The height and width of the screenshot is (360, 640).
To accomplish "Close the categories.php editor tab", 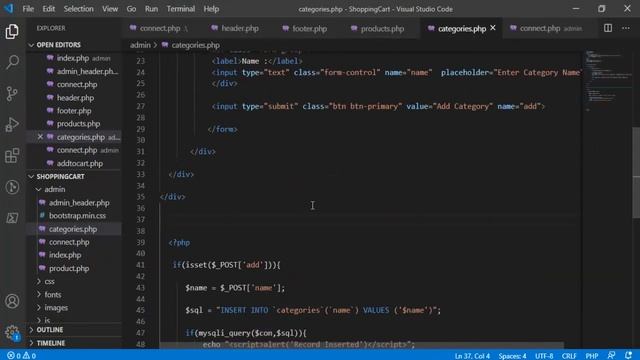I will (x=493, y=28).
